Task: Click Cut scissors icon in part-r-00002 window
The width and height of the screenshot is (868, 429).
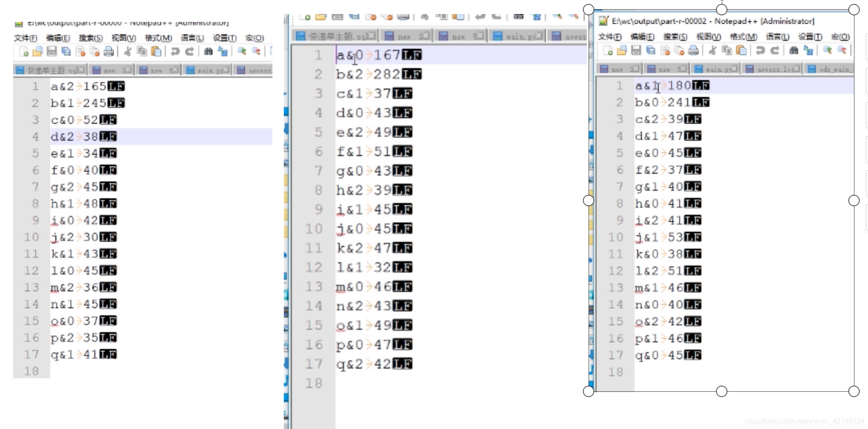Action: pyautogui.click(x=713, y=51)
